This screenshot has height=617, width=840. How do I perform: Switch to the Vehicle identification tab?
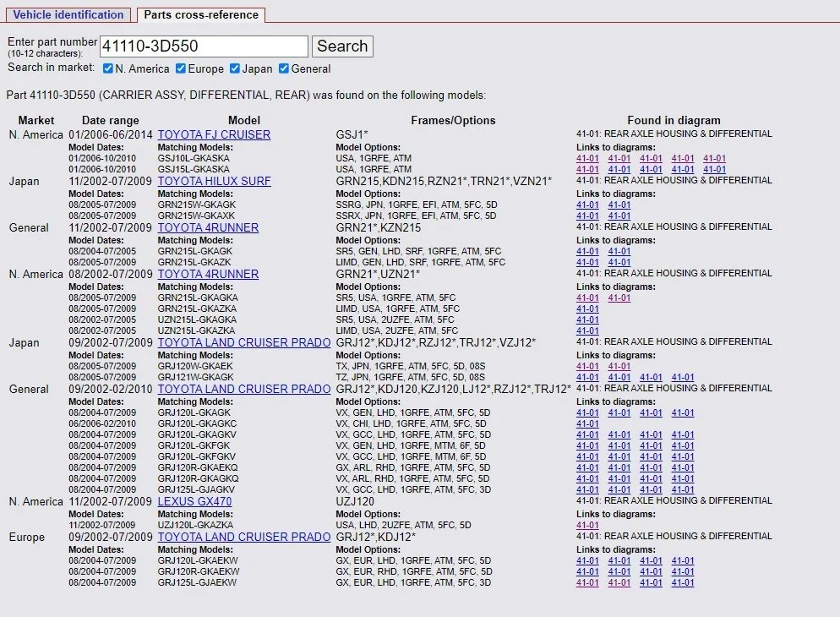(x=68, y=14)
